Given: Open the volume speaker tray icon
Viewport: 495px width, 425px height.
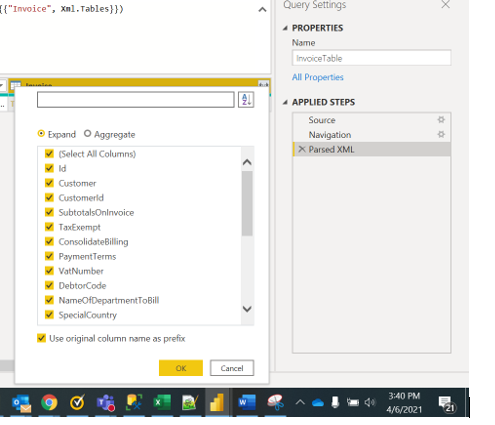Looking at the screenshot, I should point(370,403).
